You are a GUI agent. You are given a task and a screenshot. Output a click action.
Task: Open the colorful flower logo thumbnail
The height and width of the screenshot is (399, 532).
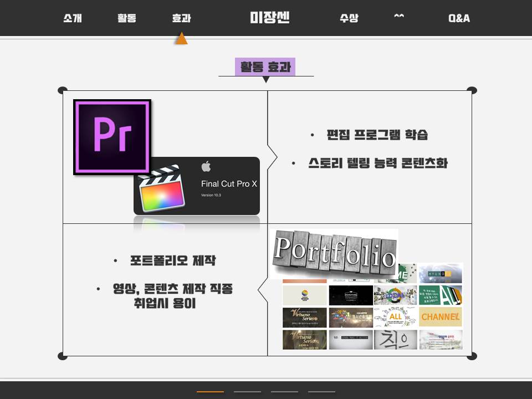[x=305, y=295]
